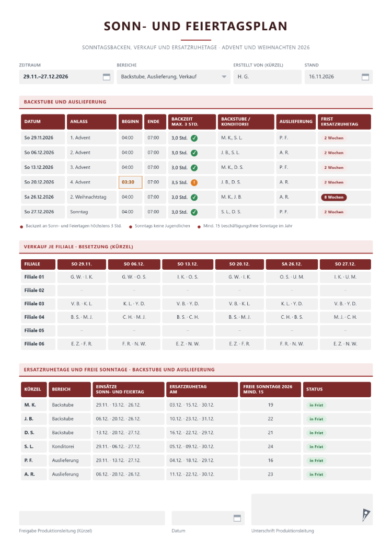This screenshot has height=554, width=392.
Task: Click the Freigabe Produktionsleitung input field
Action: (x=92, y=518)
